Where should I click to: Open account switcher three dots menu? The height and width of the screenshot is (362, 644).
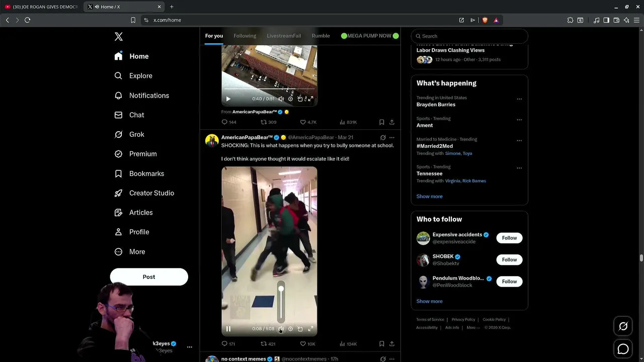pyautogui.click(x=190, y=347)
